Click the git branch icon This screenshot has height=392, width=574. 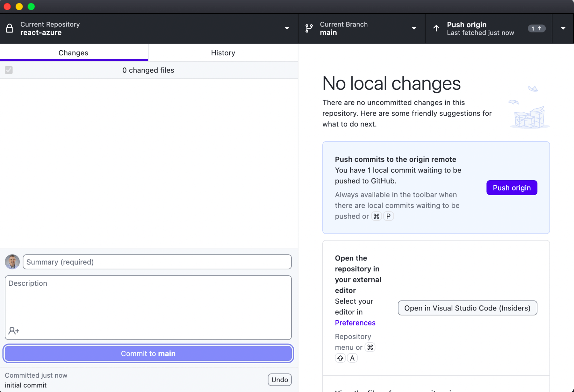tap(309, 28)
